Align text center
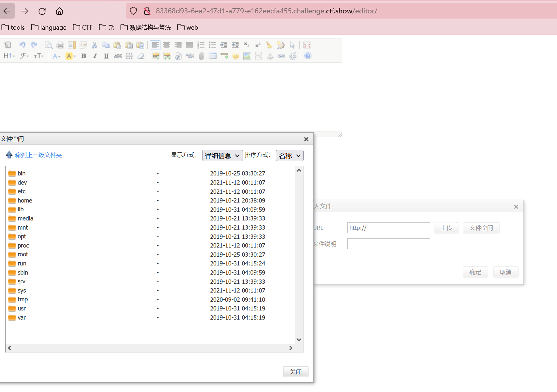The width and height of the screenshot is (557, 392). [x=167, y=45]
